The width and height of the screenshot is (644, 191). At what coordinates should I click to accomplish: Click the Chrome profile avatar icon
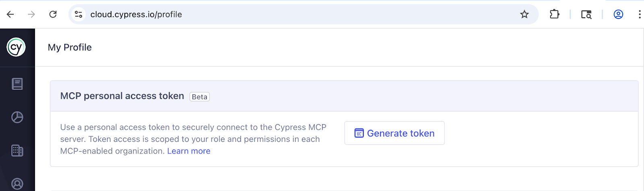(618, 15)
